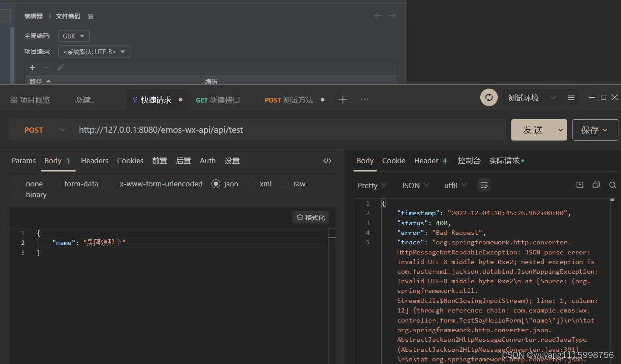
Task: Open the 后置 post-processor tab
Action: [184, 161]
